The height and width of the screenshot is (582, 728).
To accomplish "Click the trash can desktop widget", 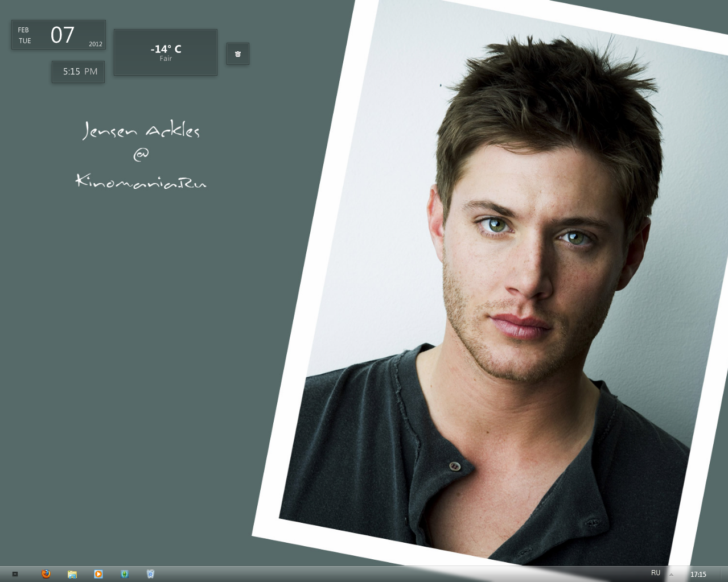I will pyautogui.click(x=238, y=54).
